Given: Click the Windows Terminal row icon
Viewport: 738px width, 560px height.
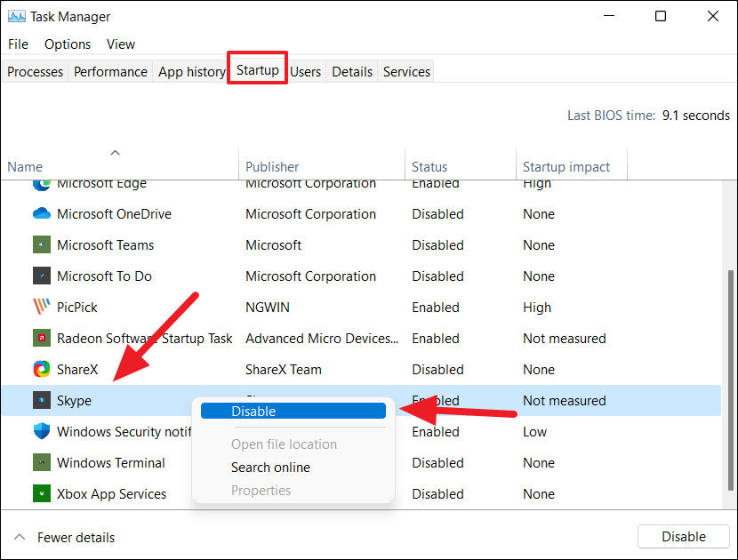Looking at the screenshot, I should (x=42, y=462).
